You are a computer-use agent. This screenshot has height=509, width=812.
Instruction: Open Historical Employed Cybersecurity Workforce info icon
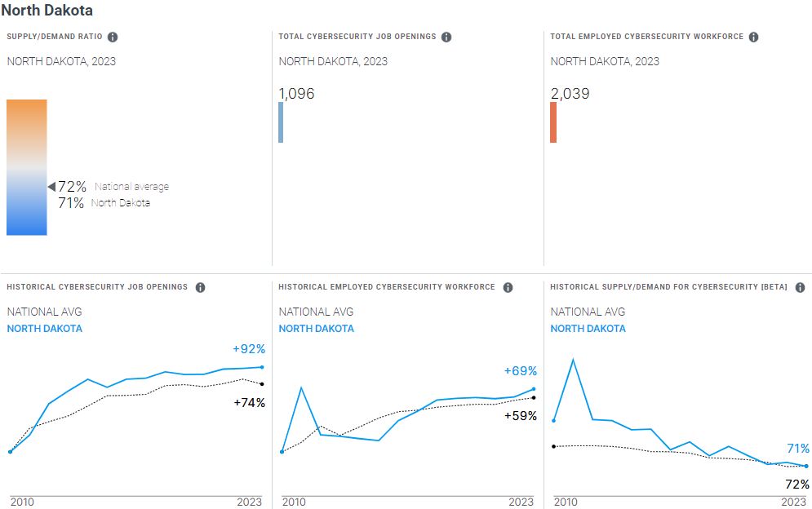[x=508, y=288]
